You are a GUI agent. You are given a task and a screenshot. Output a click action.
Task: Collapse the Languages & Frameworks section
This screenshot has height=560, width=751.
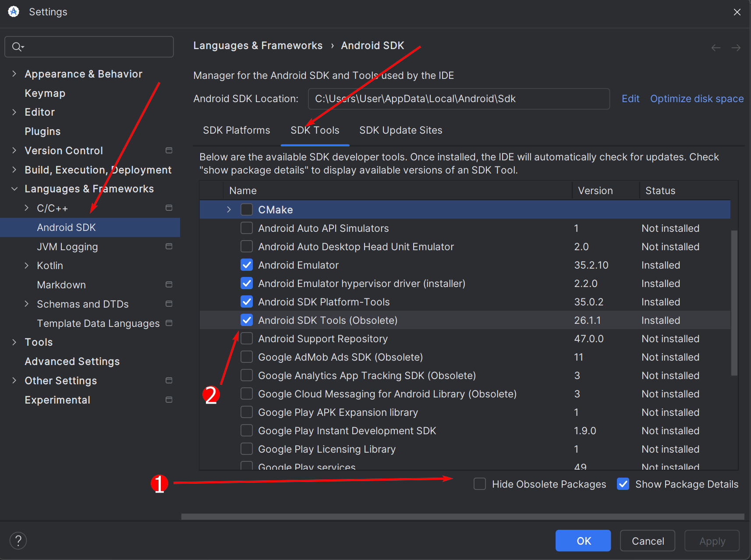(x=14, y=189)
